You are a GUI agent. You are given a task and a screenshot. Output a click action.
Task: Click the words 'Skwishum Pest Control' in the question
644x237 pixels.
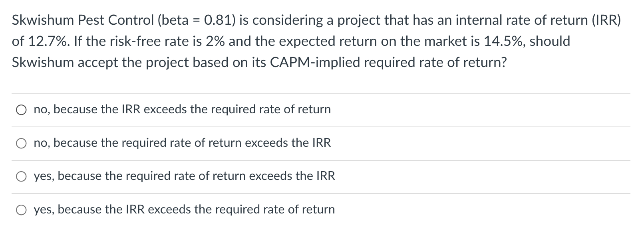point(83,20)
